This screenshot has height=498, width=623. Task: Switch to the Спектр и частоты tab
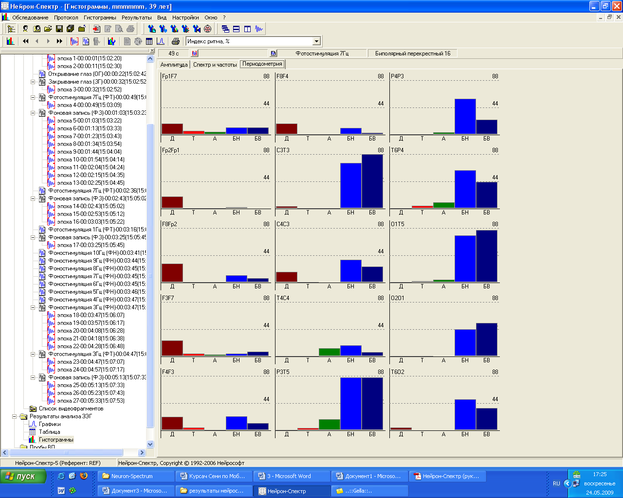pos(214,64)
